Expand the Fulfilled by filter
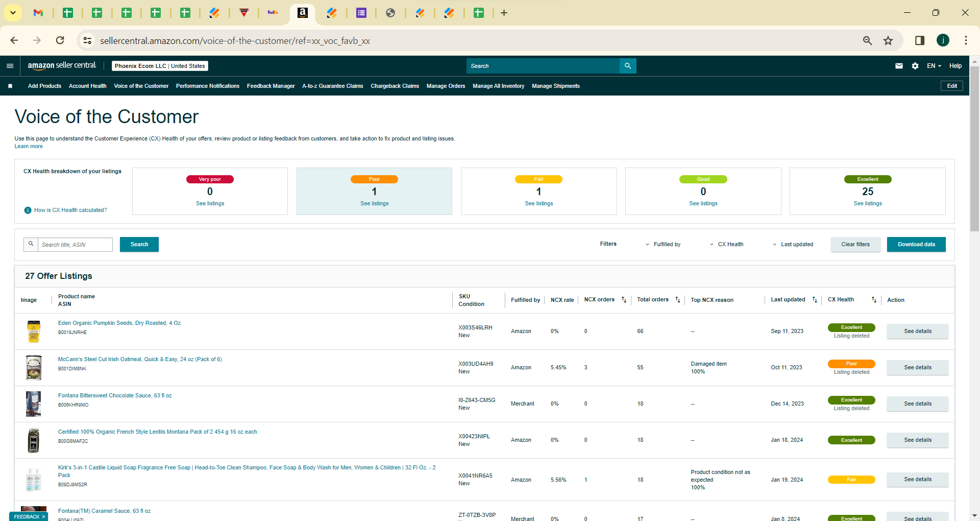 663,245
